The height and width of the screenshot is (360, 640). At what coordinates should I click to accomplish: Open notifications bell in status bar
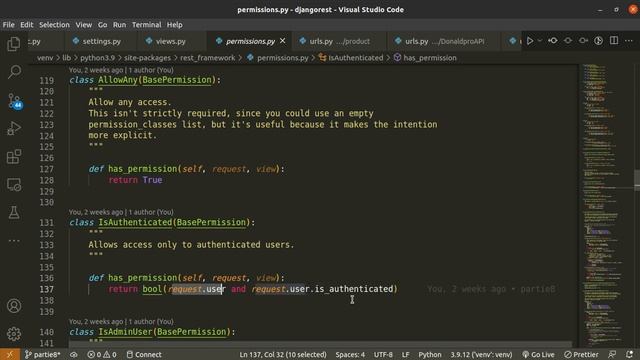(x=629, y=354)
